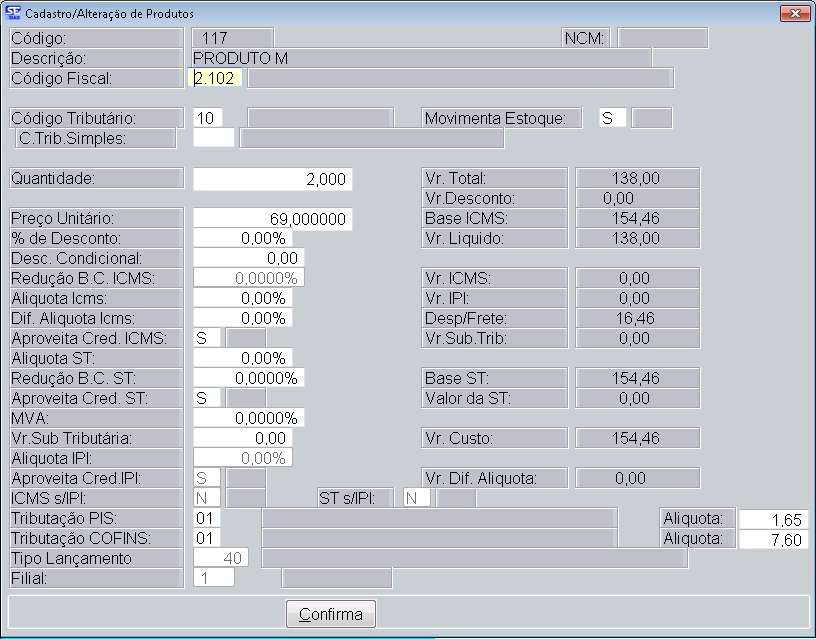Click the application icon in title bar

click(13, 13)
